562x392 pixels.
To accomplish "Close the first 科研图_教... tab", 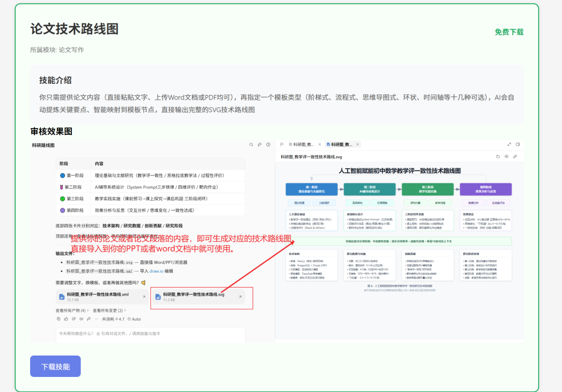I will (320, 144).
